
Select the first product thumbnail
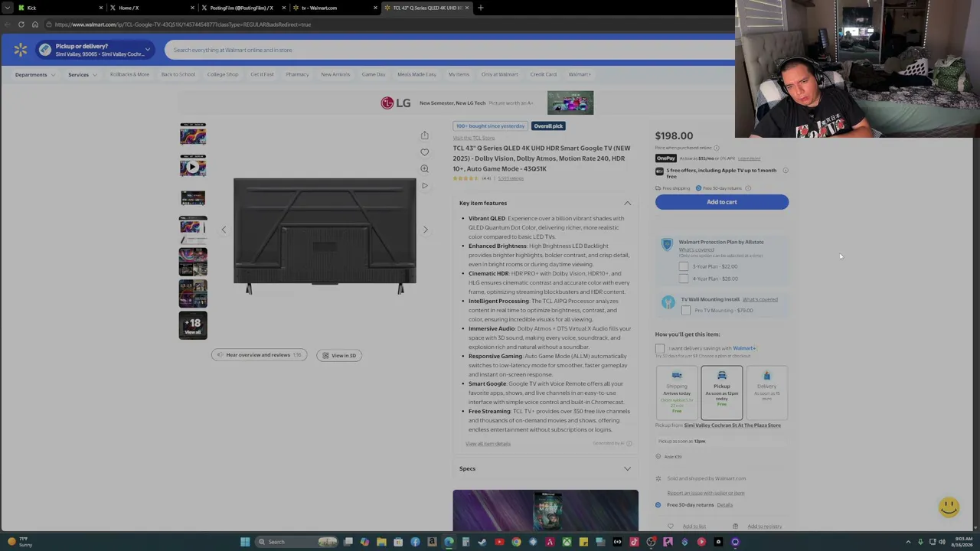(193, 135)
